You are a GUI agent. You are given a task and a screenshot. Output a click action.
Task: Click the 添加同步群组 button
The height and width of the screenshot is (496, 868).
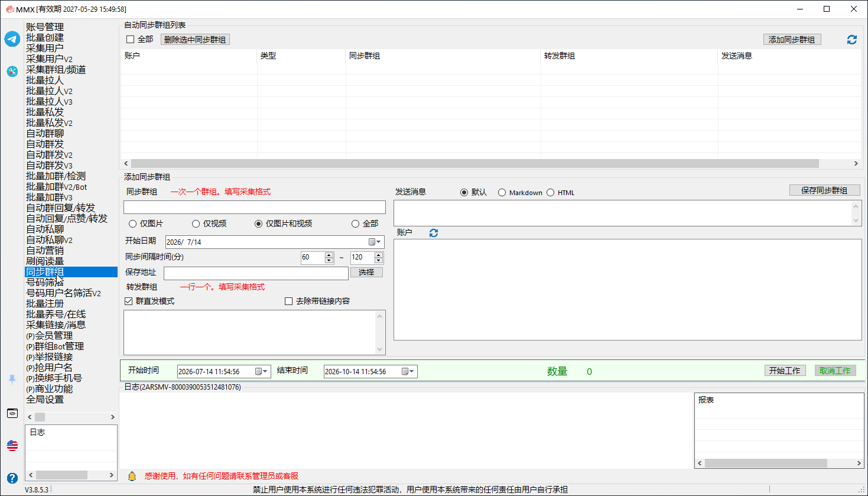(792, 40)
